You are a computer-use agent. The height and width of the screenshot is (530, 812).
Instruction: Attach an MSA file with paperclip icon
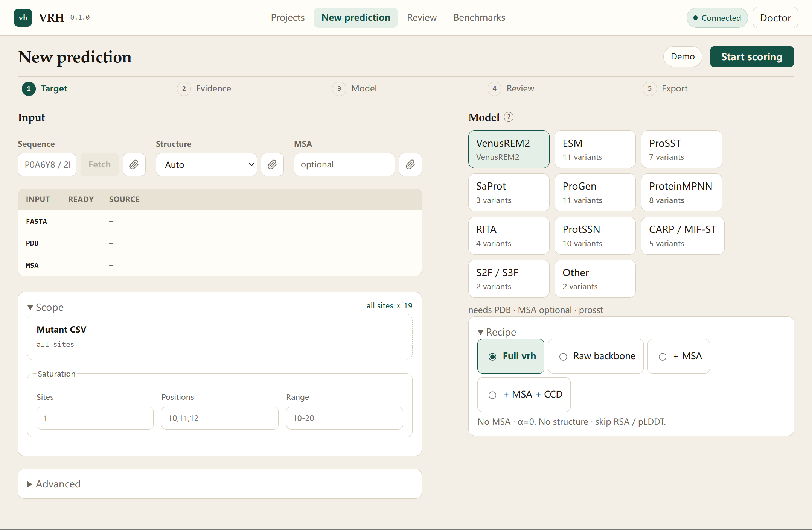410,164
